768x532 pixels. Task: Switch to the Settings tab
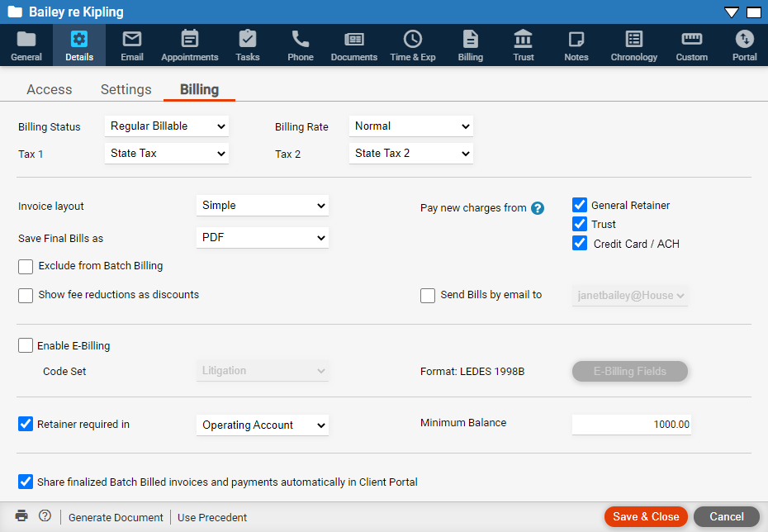coord(126,89)
